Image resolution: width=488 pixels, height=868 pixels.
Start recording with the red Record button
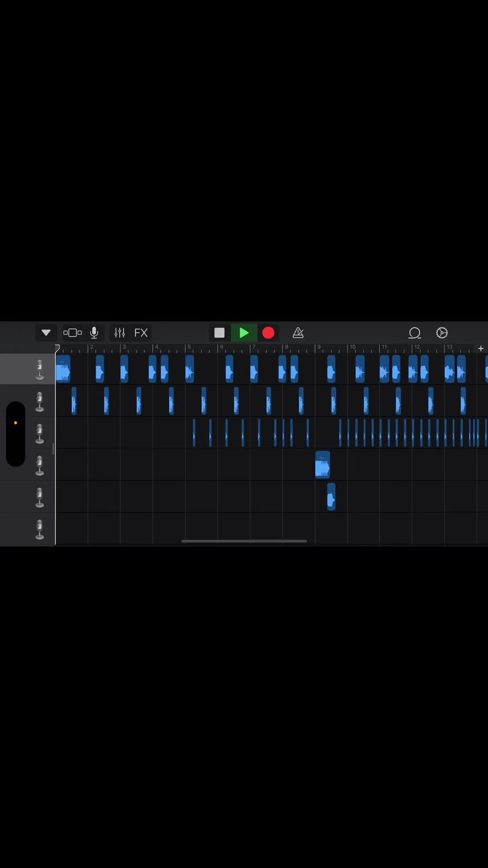268,333
